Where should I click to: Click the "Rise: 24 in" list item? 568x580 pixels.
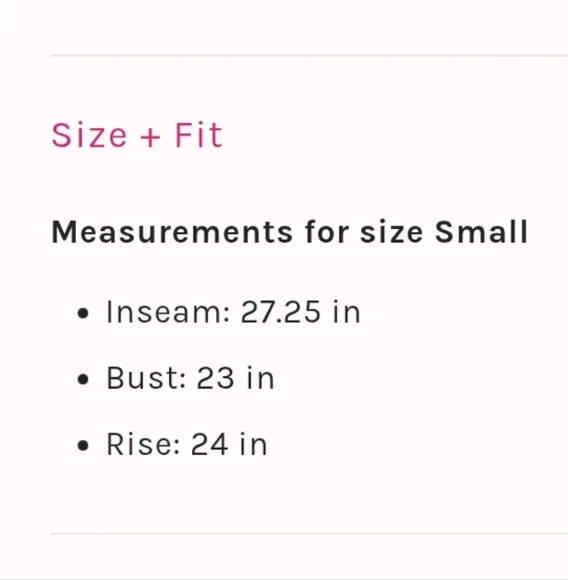[x=186, y=444]
